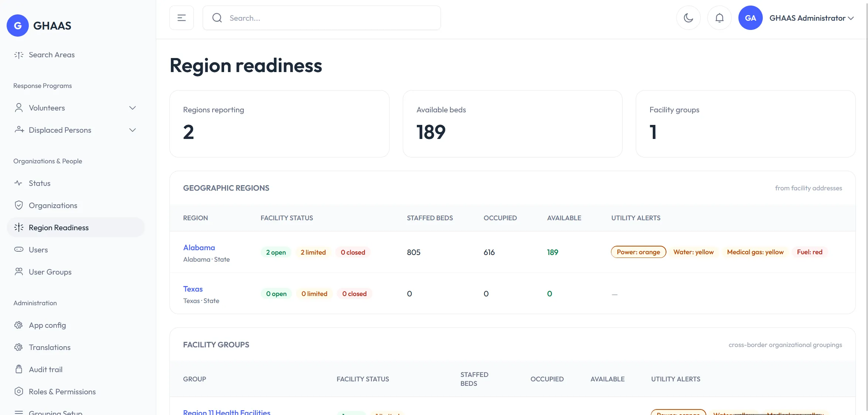Go to the Organizations page
Viewport: 868px width, 415px height.
(76, 205)
